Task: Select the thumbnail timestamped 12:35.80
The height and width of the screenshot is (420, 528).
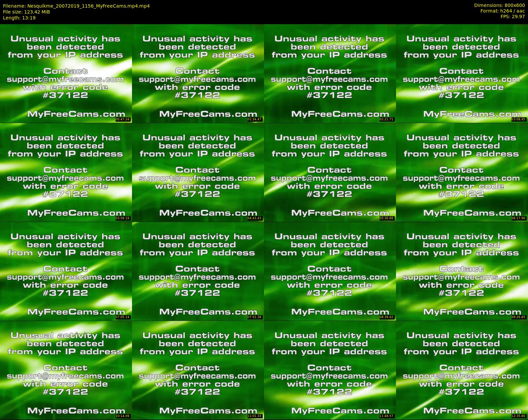Action: [462, 370]
